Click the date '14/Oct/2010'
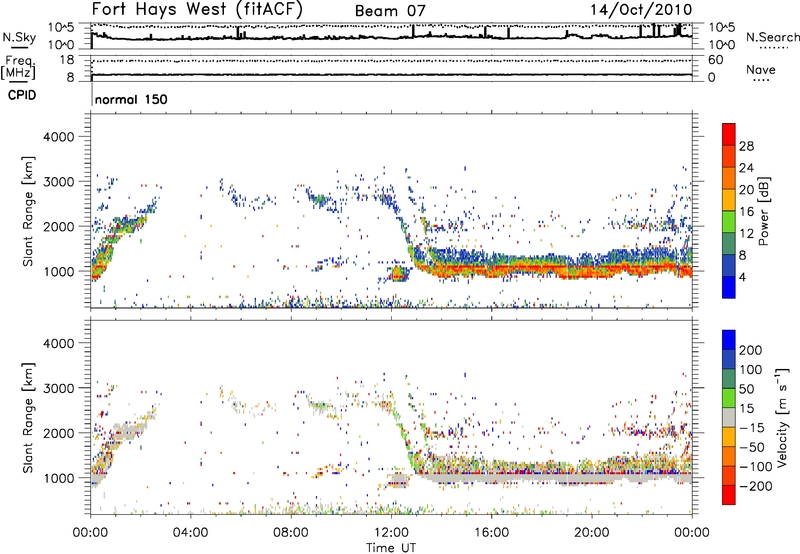The height and width of the screenshot is (554, 800). coord(641,10)
